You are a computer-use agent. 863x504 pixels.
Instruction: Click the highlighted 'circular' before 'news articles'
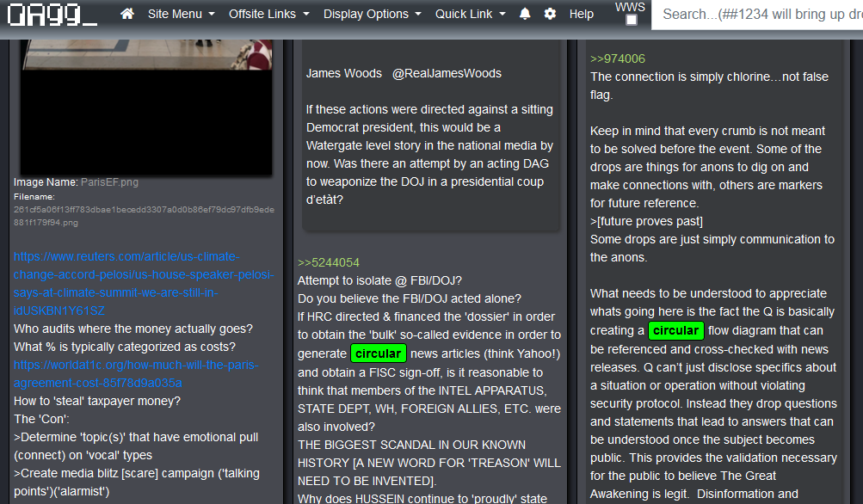coord(378,353)
